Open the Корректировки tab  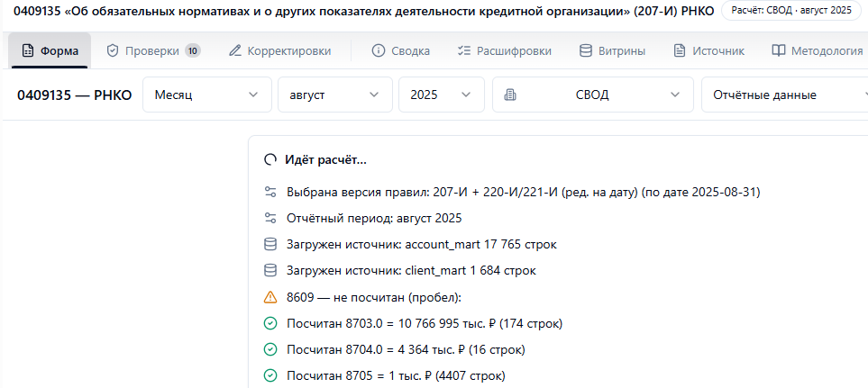(280, 50)
